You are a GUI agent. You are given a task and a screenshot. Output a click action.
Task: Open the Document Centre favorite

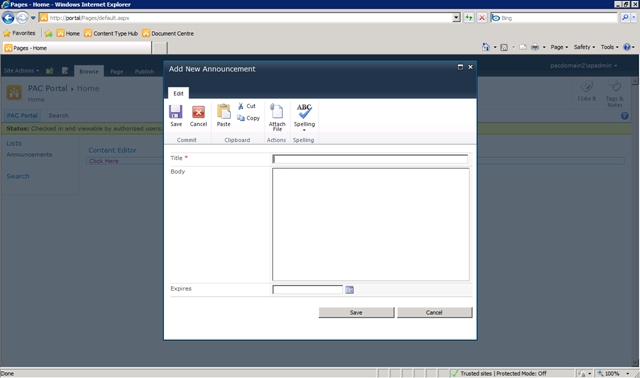pyautogui.click(x=168, y=33)
